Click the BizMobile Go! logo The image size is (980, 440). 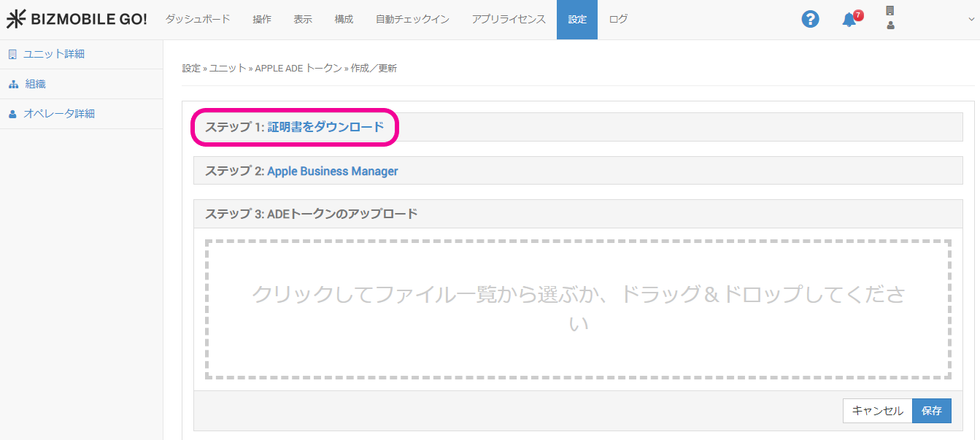pos(77,20)
